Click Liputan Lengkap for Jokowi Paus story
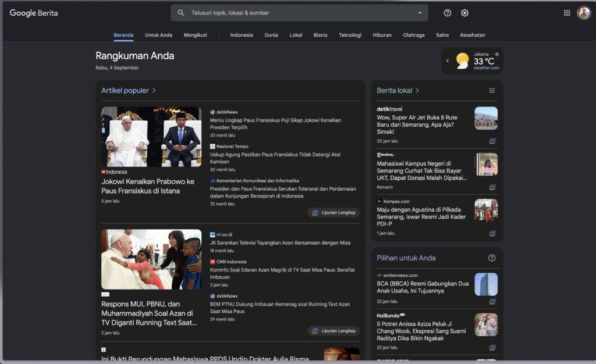The image size is (596, 364). (x=334, y=213)
